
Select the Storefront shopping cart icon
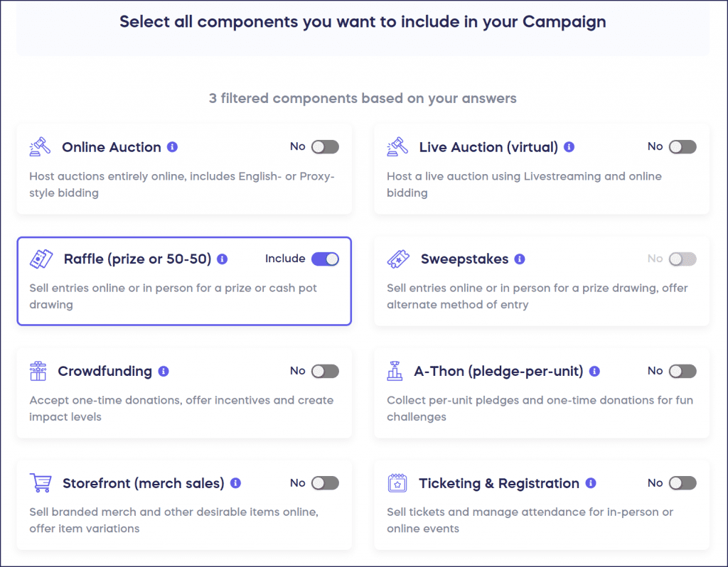tap(41, 482)
